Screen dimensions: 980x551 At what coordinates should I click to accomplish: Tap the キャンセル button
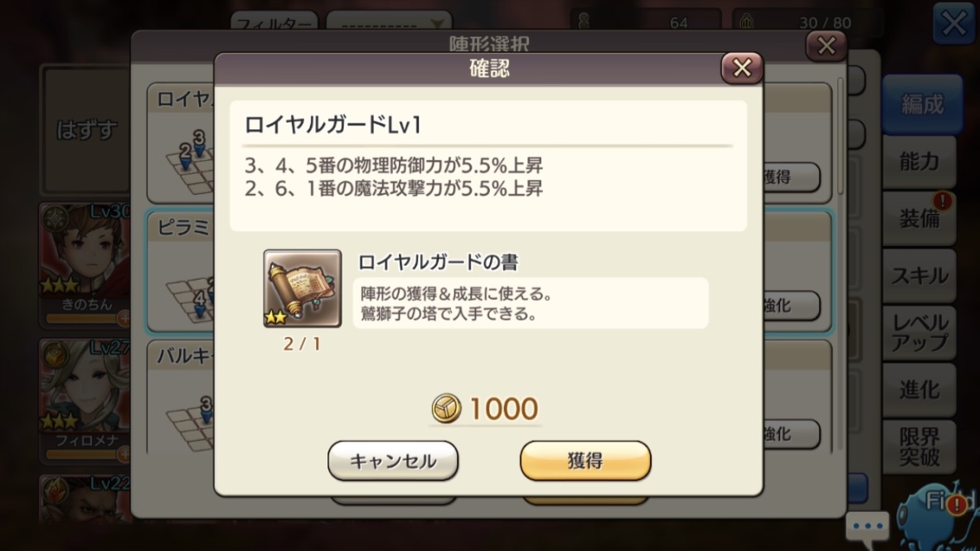(393, 461)
